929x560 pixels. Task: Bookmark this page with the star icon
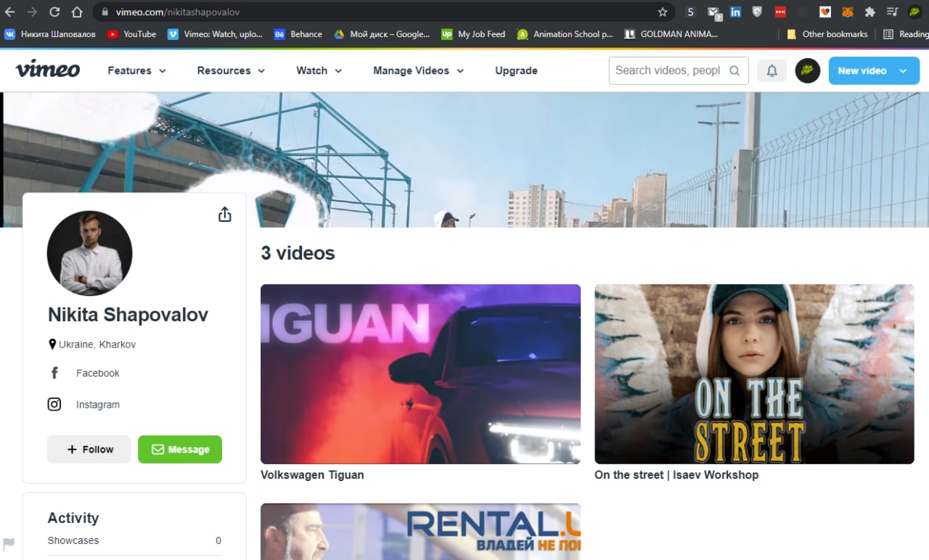[663, 12]
